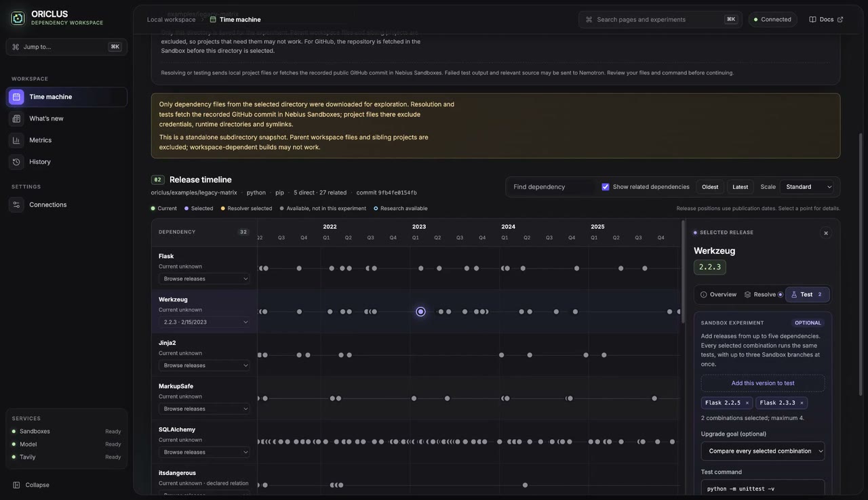The image size is (868, 500).
Task: Toggle Show related dependencies checkbox
Action: (x=606, y=187)
